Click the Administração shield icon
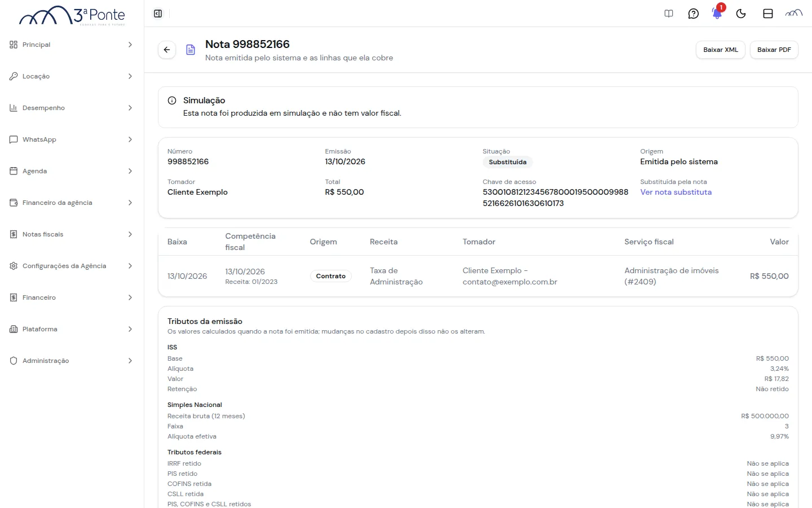812x508 pixels. click(x=14, y=361)
